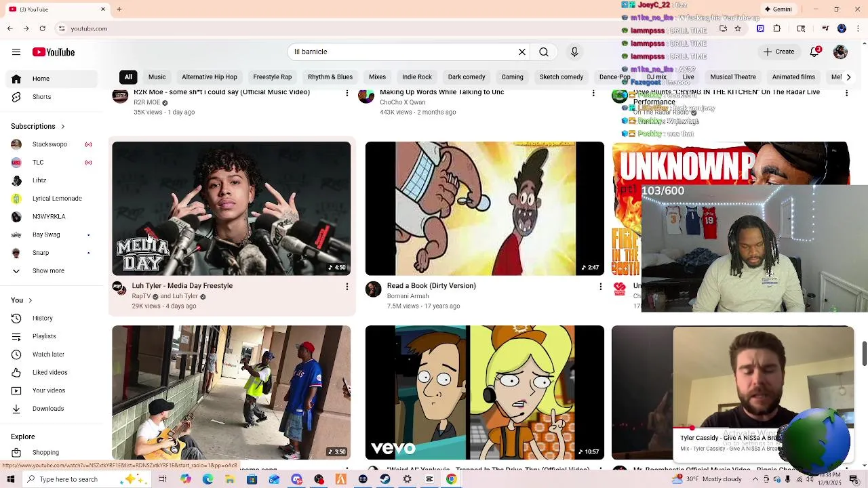Open a new browser tab
Image resolution: width=868 pixels, height=488 pixels.
point(119,9)
